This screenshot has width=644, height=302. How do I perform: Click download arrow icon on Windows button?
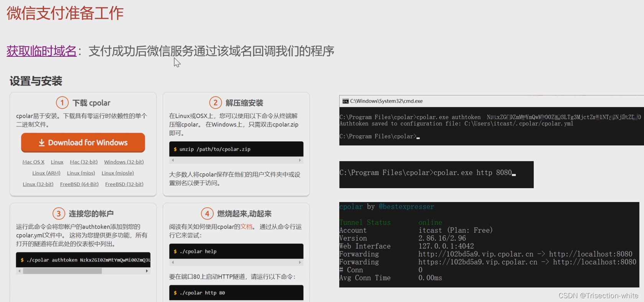42,143
